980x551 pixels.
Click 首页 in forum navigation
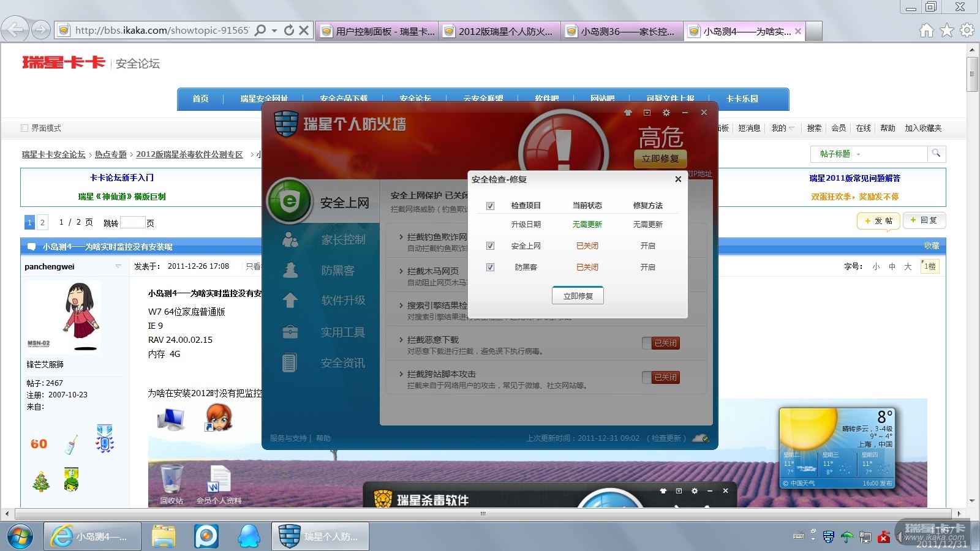tap(200, 99)
